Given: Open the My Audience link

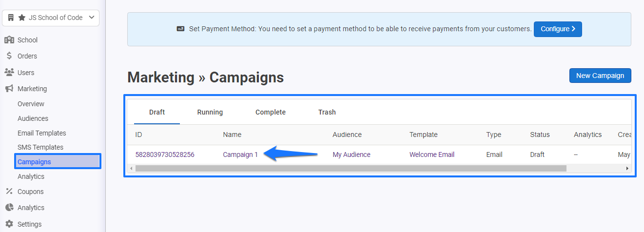Looking at the screenshot, I should point(351,155).
